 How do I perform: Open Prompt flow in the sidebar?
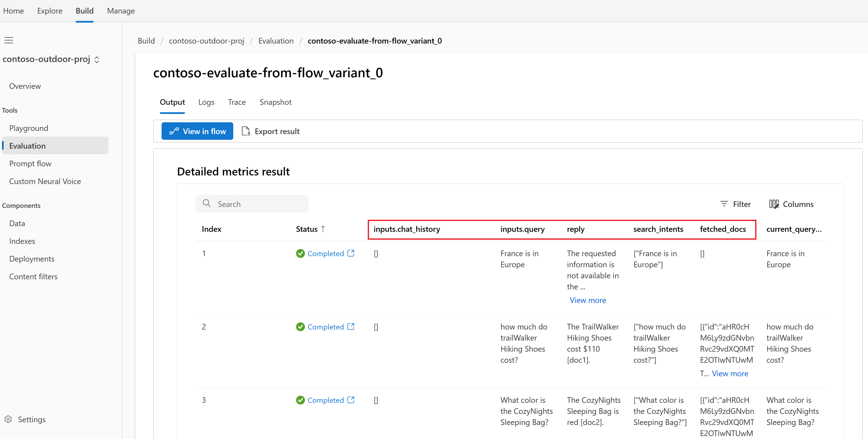30,164
